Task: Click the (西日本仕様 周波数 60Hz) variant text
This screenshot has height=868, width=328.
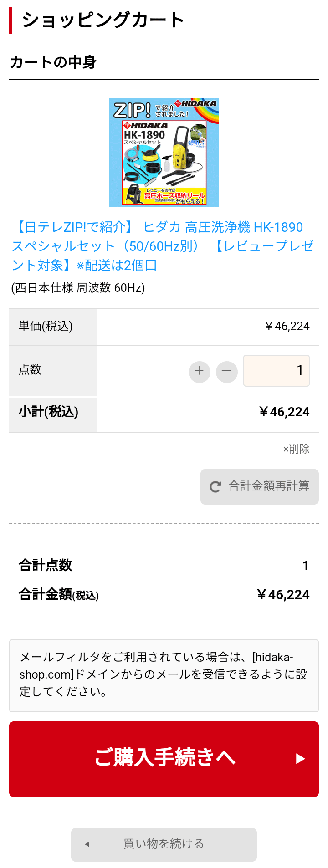Action: point(78,288)
